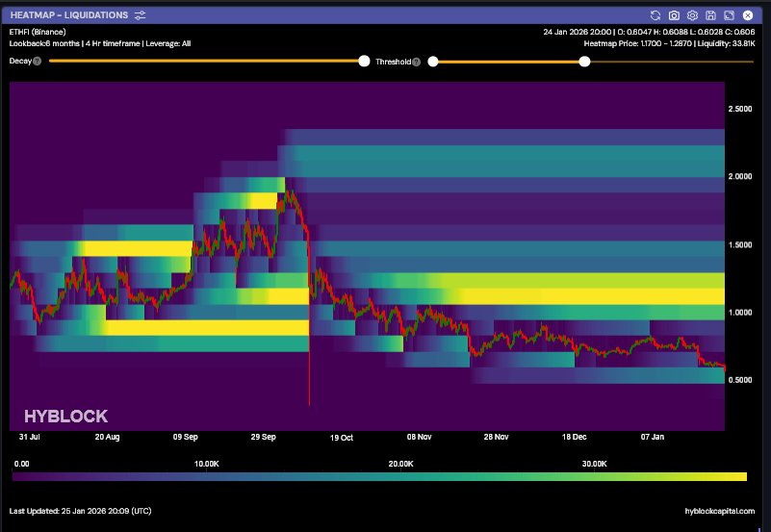
Task: Click the hyblockcapital.com link
Action: (x=719, y=512)
